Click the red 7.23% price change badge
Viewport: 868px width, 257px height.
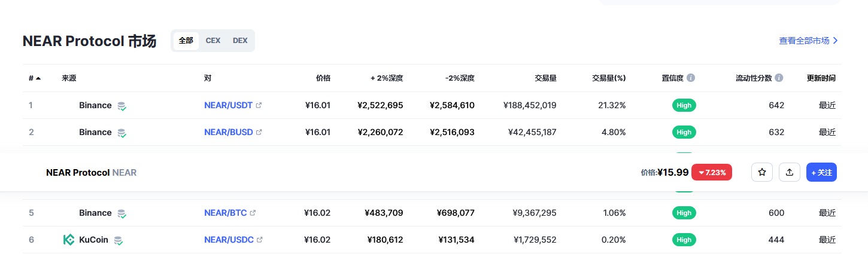712,172
